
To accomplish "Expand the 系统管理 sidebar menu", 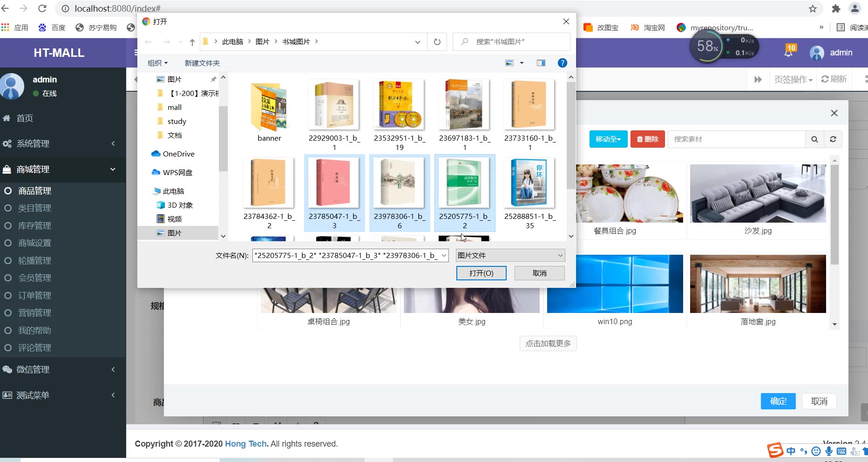I will point(63,143).
